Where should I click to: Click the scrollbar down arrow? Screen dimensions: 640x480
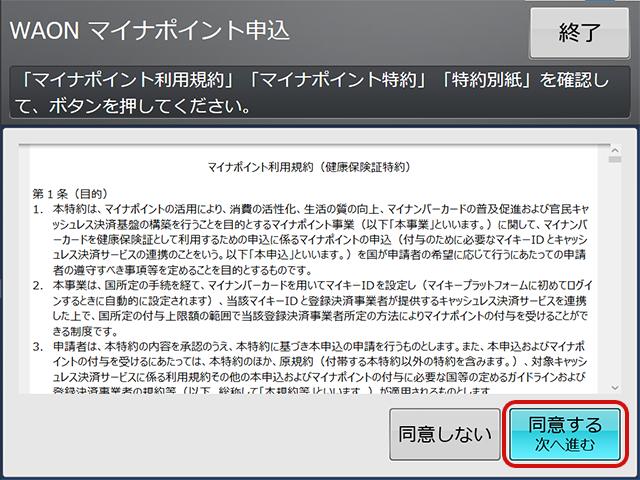pyautogui.click(x=616, y=386)
